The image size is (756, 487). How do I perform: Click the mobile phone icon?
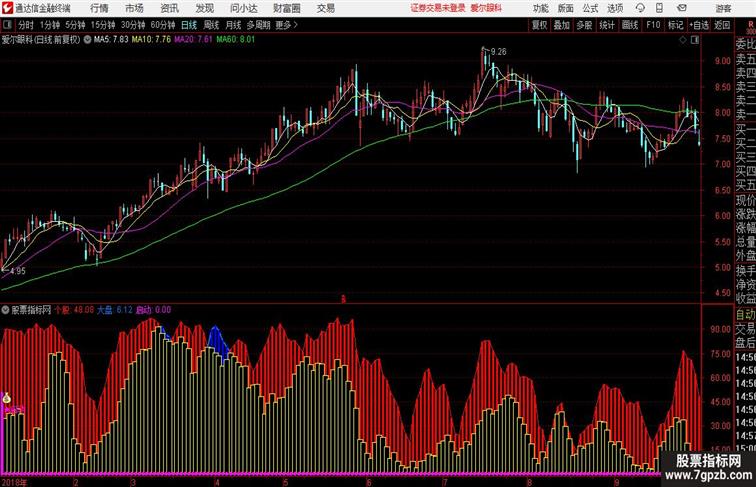pos(659,8)
